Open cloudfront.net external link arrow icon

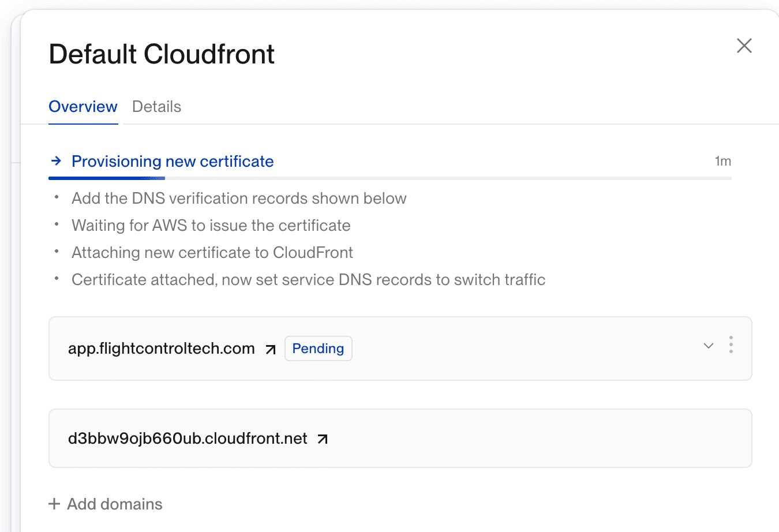coord(323,439)
